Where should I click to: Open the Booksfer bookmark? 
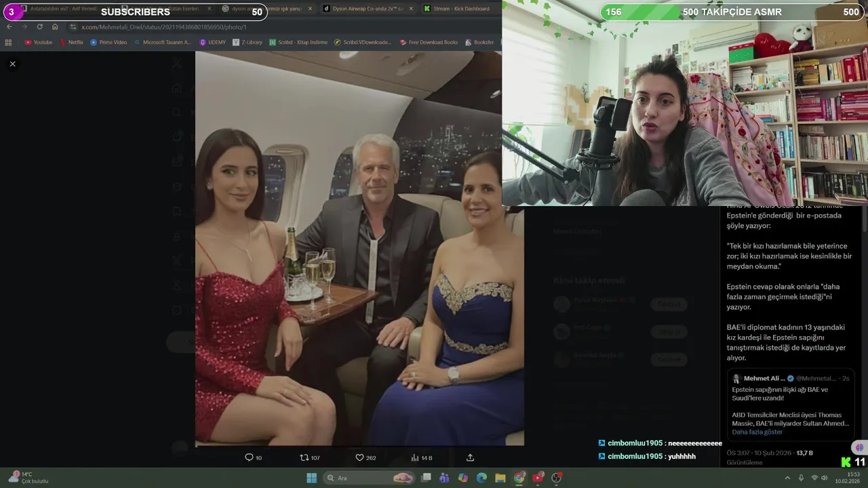pyautogui.click(x=479, y=42)
